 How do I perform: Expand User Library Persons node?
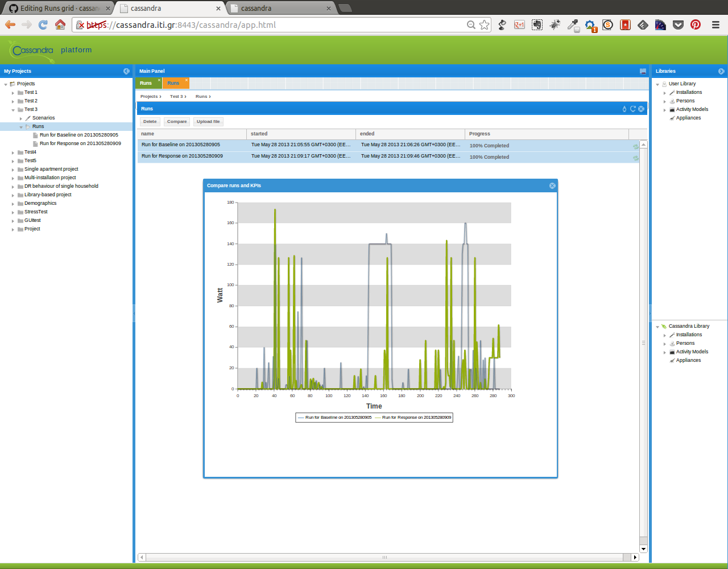pos(665,101)
